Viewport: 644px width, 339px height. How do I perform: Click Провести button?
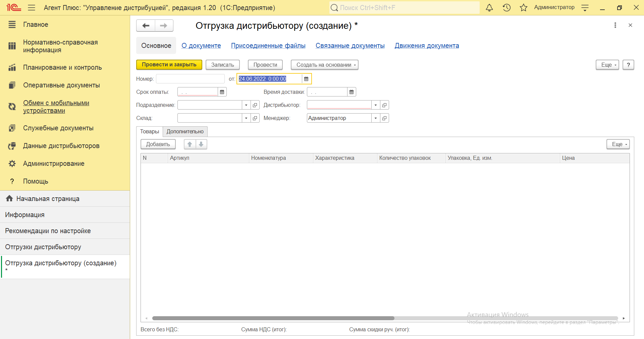pos(265,65)
